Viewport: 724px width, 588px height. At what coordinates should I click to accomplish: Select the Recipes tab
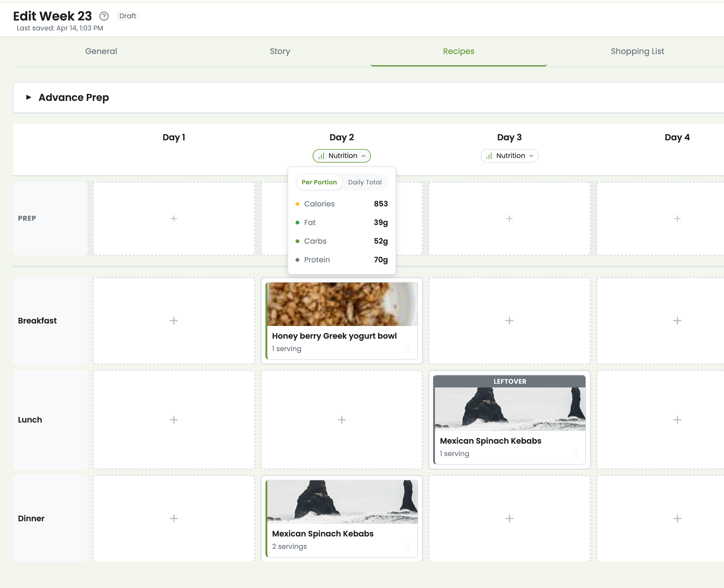click(x=459, y=51)
